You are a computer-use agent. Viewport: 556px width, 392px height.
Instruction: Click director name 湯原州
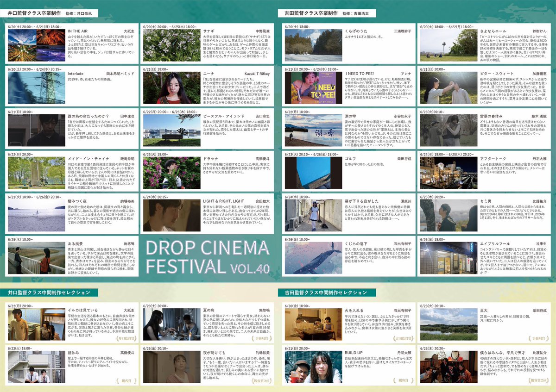coord(405,201)
